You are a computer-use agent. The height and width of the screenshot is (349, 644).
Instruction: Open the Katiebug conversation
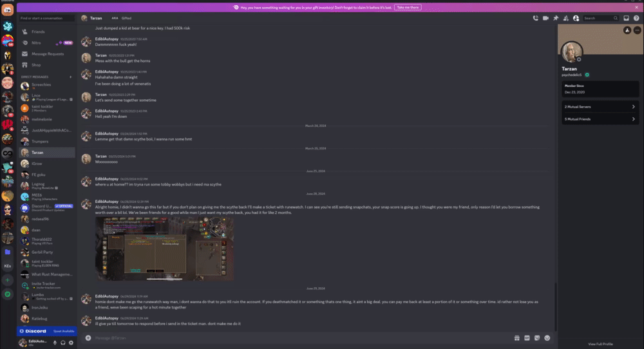tap(46, 319)
